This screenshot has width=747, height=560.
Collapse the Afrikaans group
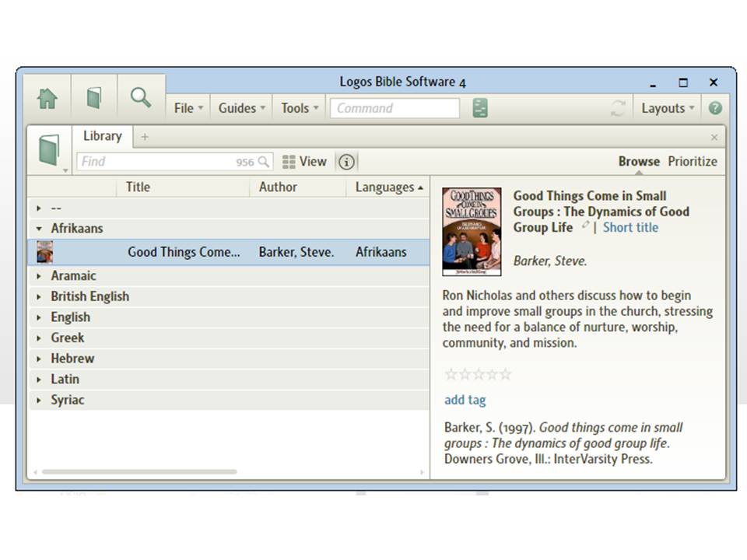point(39,229)
